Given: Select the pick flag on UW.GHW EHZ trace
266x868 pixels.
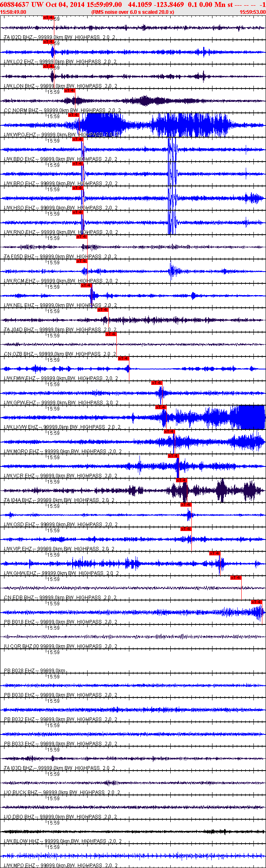Looking at the screenshot, I should point(215,553).
